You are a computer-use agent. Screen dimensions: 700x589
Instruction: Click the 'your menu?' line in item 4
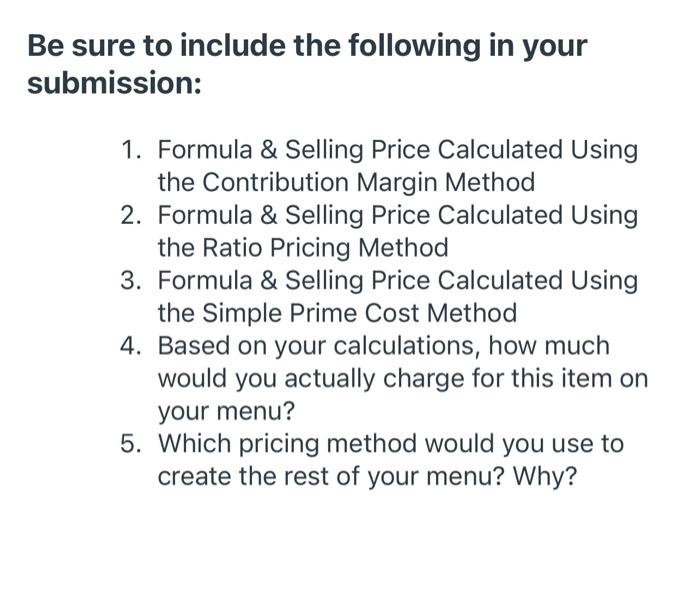[226, 411]
